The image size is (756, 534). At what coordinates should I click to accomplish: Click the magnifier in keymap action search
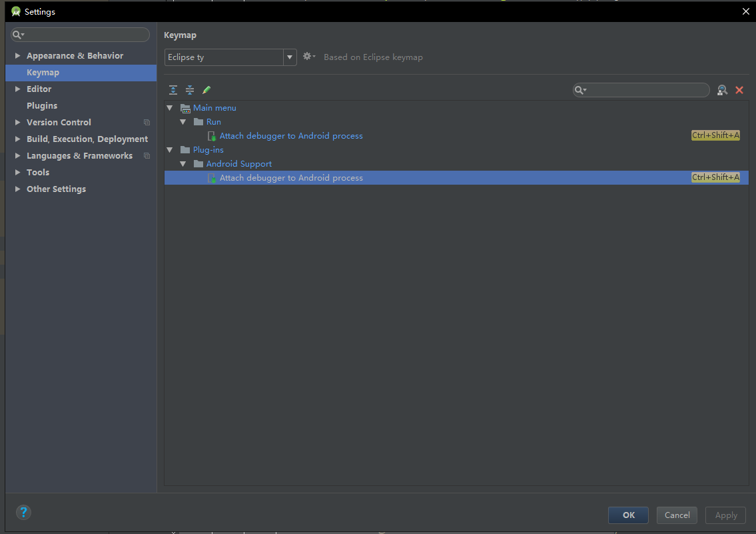click(580, 90)
